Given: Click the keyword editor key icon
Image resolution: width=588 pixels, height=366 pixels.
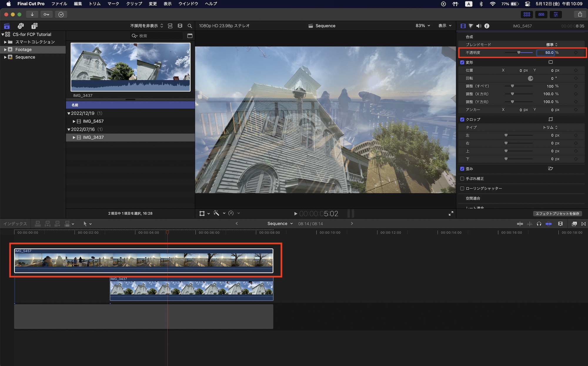Looking at the screenshot, I should coord(46,14).
